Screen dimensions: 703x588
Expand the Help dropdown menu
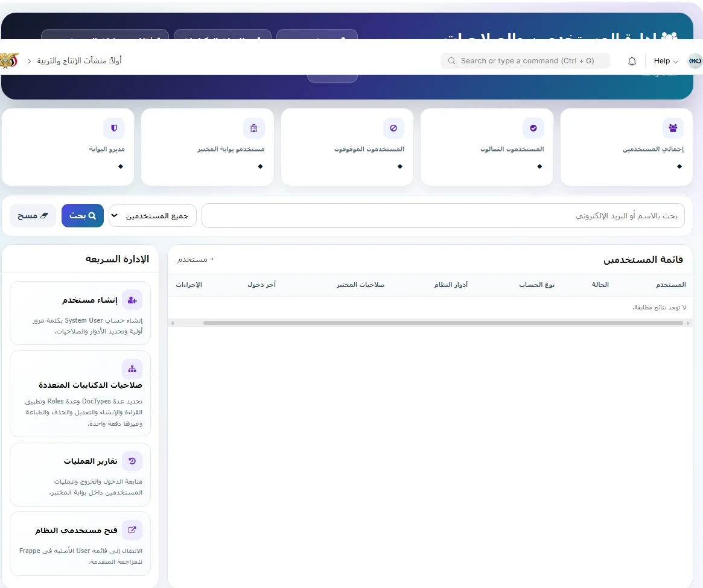pyautogui.click(x=666, y=61)
